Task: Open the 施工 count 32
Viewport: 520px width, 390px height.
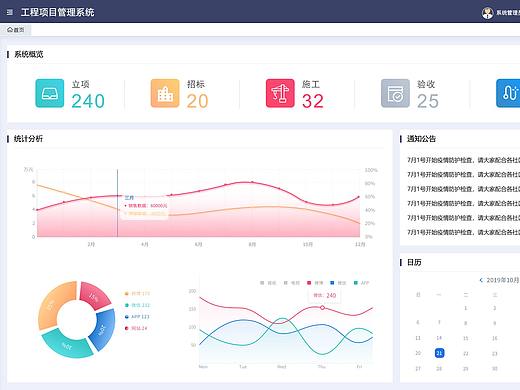Action: point(313,101)
